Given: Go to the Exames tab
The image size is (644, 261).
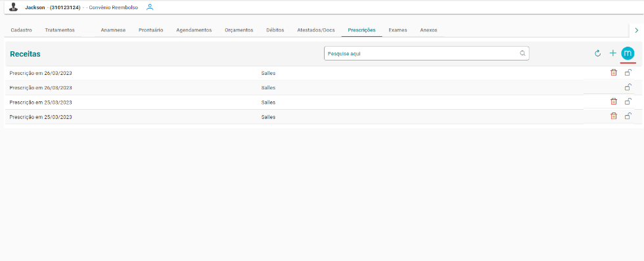Looking at the screenshot, I should point(398,30).
